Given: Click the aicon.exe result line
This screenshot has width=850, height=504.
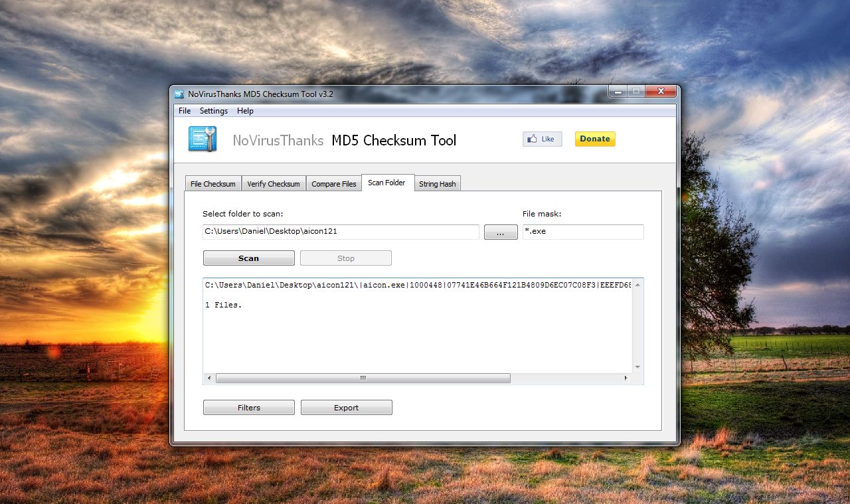Looking at the screenshot, I should (418, 285).
